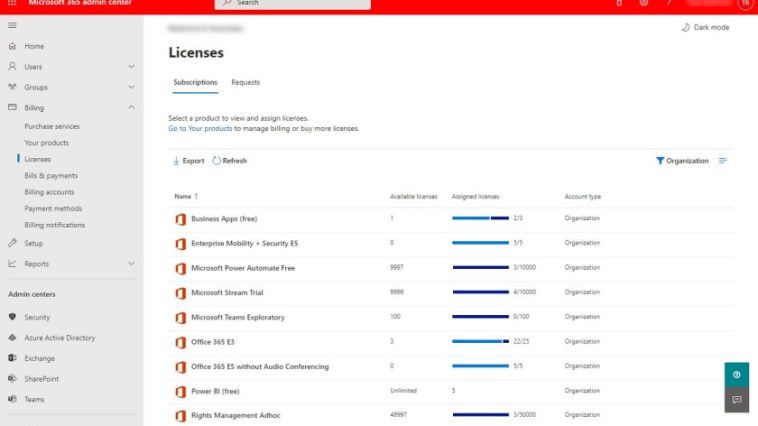Open the column options list icon
Screen dimensions: 758x426
(723, 161)
